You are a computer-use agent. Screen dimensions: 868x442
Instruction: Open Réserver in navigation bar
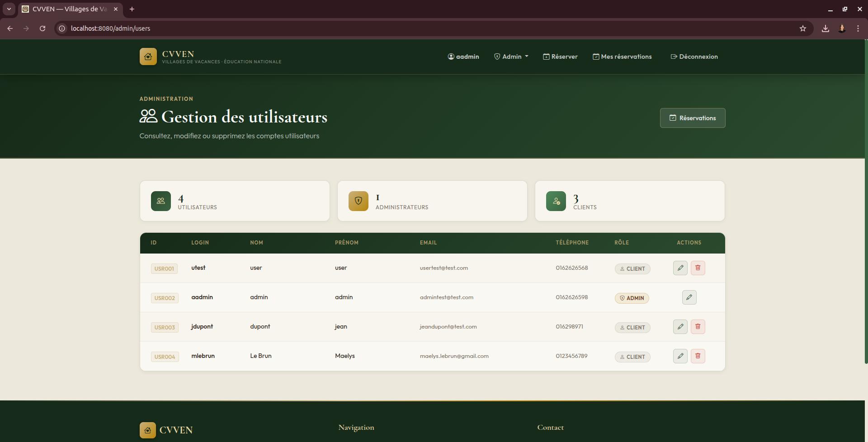(560, 56)
